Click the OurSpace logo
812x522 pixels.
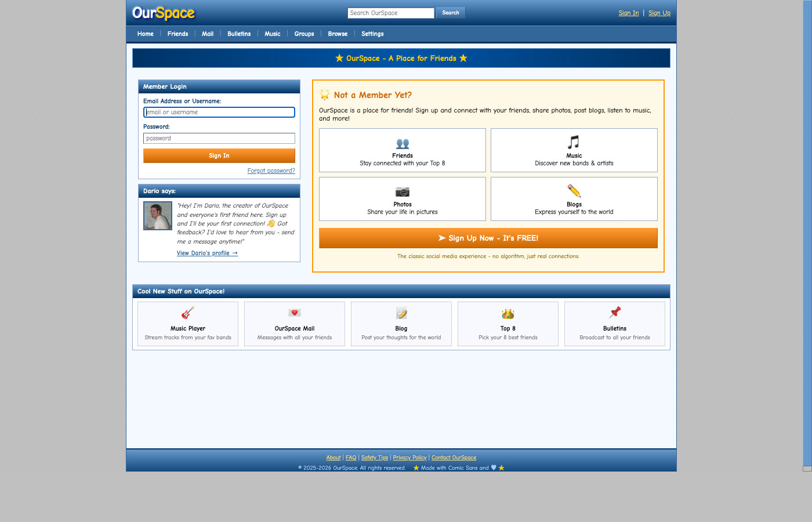coord(164,13)
